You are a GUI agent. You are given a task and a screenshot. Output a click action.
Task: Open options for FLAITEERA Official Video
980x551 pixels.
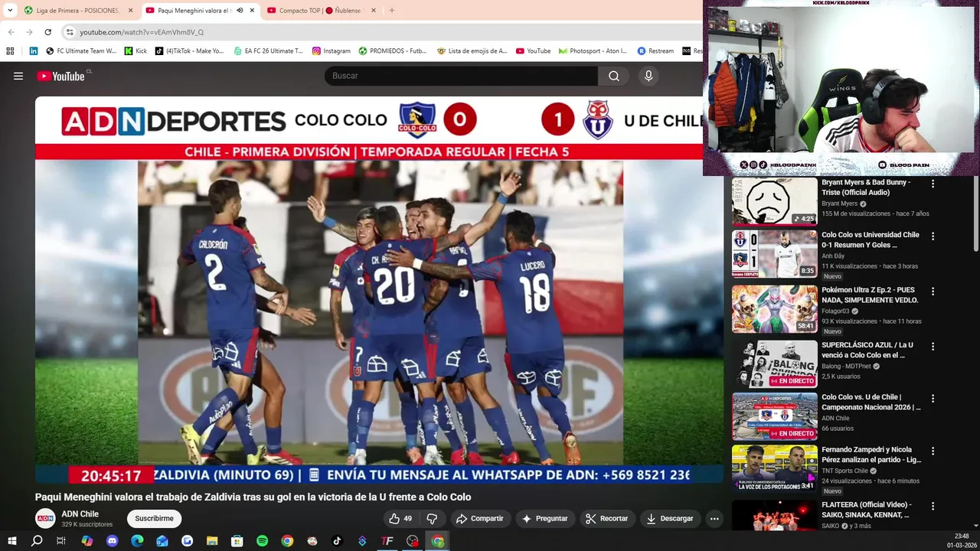[x=933, y=506]
